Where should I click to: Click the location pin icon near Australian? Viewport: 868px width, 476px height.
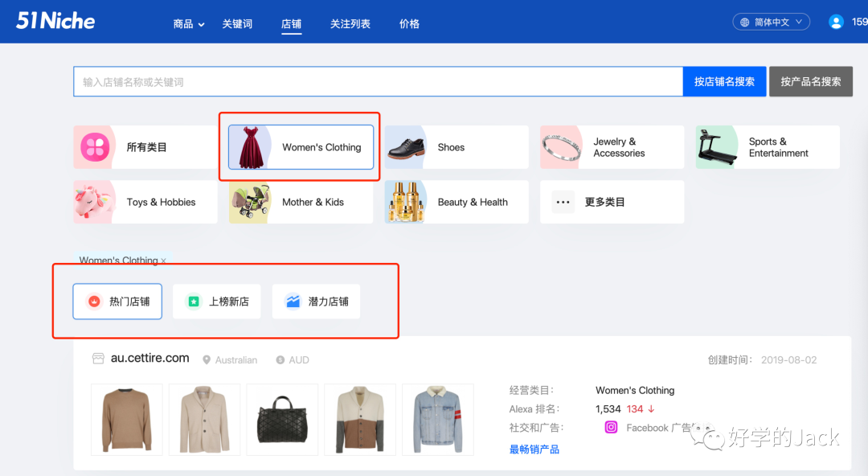[x=207, y=360]
